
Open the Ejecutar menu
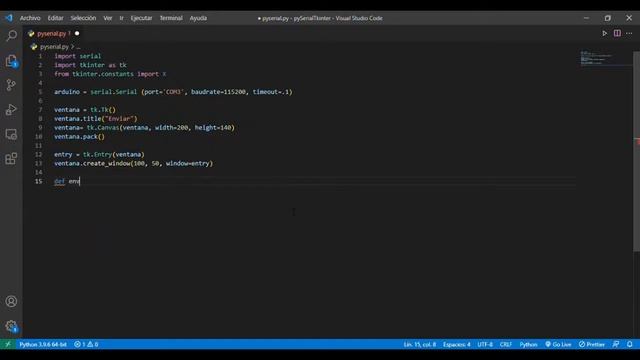coord(141,18)
